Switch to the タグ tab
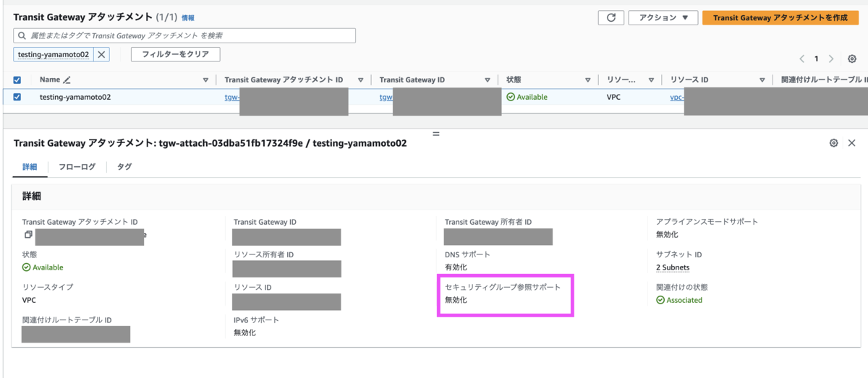 coord(124,167)
